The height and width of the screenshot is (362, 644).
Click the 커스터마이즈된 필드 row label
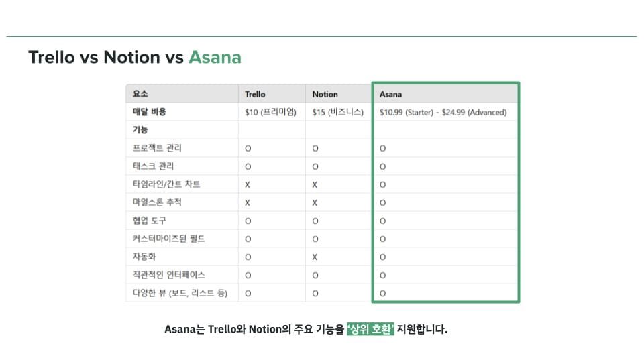coord(169,239)
